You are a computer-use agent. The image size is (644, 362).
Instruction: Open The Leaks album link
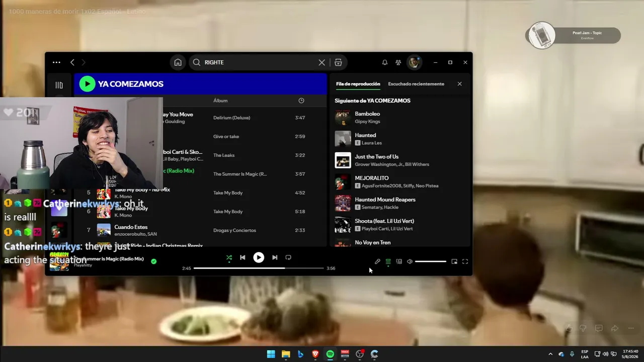pos(224,155)
